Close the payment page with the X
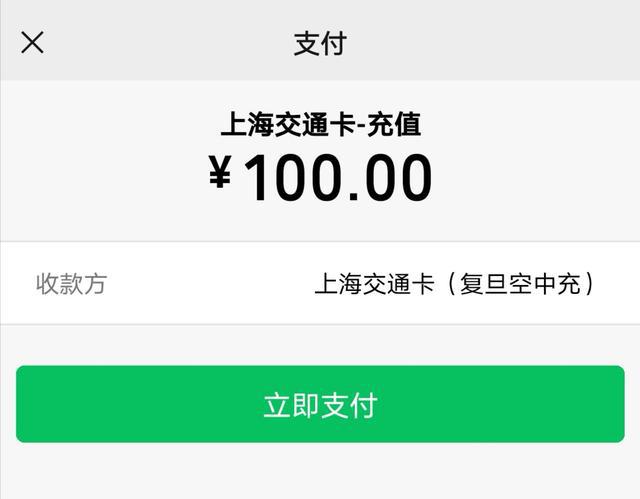 (x=32, y=43)
